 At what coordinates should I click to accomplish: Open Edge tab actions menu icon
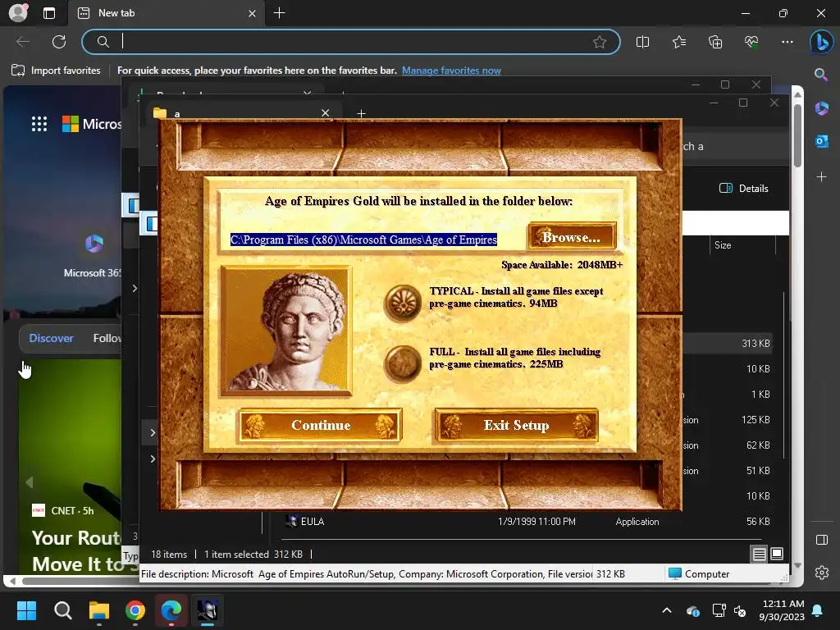(48, 13)
